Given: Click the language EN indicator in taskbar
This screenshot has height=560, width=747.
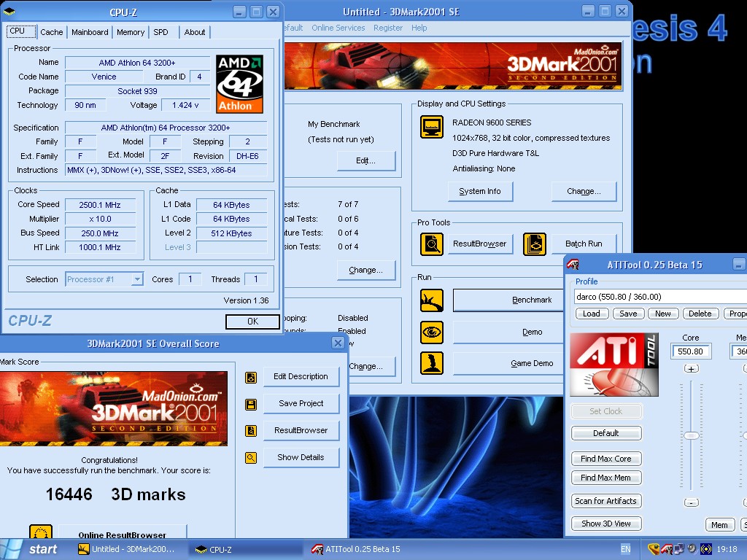Looking at the screenshot, I should tap(625, 549).
